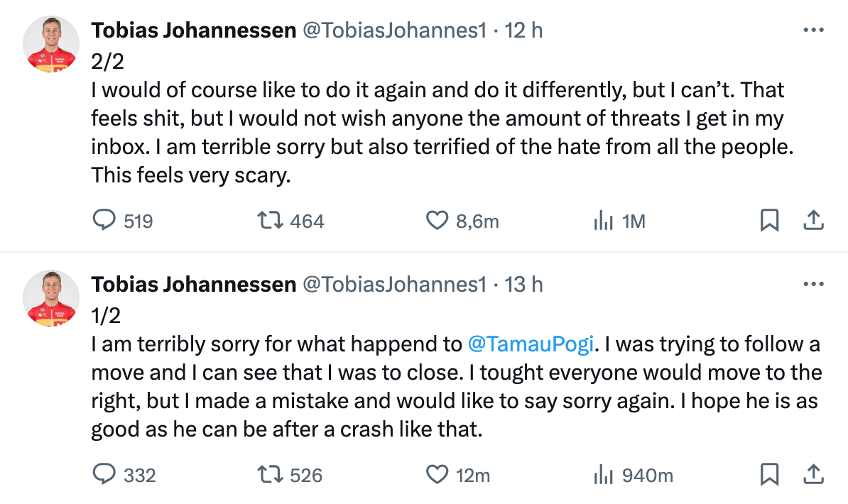
Task: View analytics of the 1/2 tweet
Action: click(x=603, y=474)
